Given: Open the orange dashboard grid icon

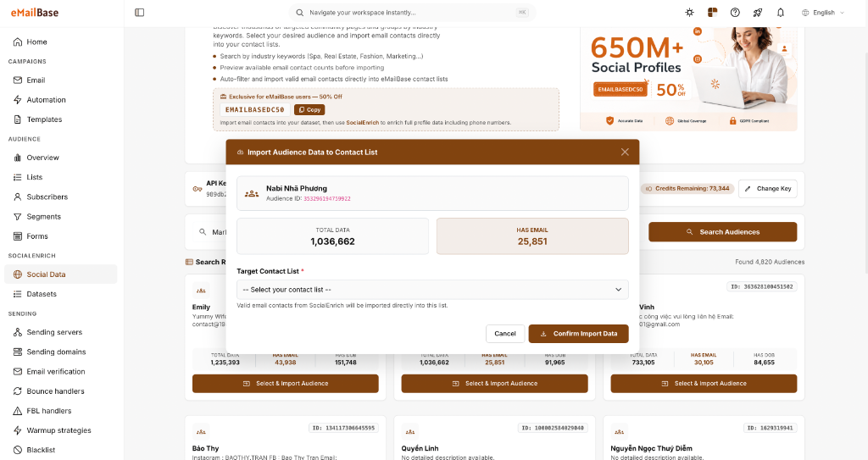Looking at the screenshot, I should tap(712, 12).
